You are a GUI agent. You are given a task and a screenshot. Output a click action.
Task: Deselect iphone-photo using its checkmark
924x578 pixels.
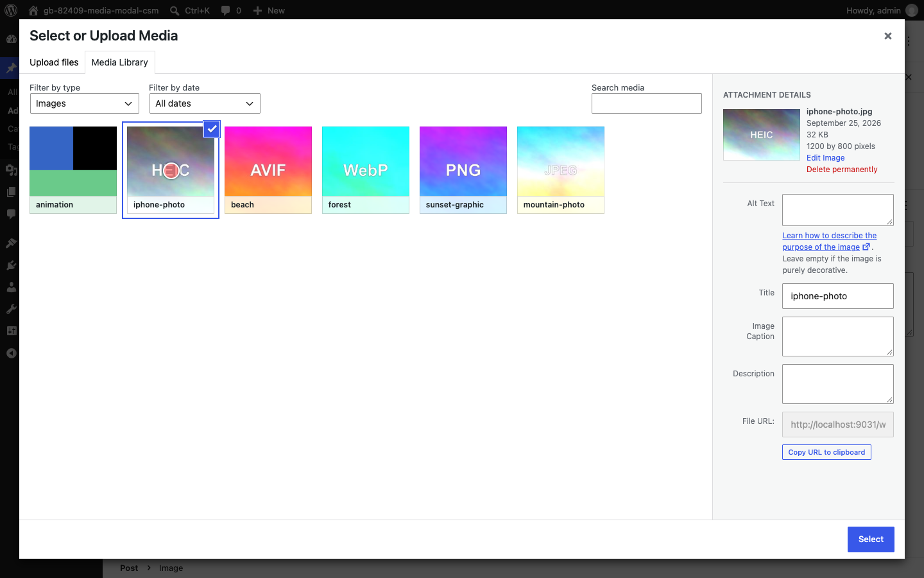[212, 128]
